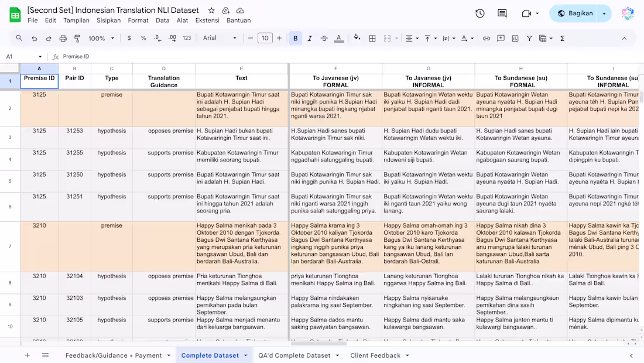Click the Bagikan share button

tap(575, 13)
